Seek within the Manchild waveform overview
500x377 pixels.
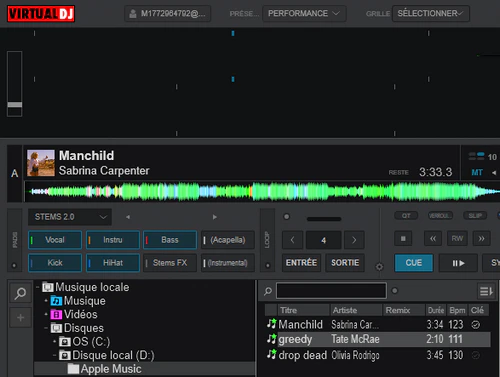pyautogui.click(x=263, y=192)
